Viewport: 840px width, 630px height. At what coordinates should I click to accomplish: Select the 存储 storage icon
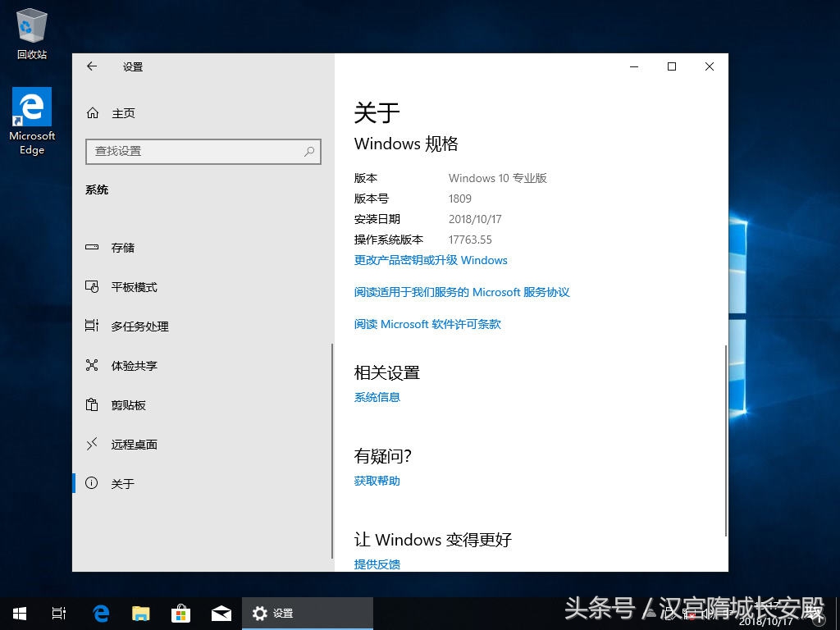pos(92,248)
